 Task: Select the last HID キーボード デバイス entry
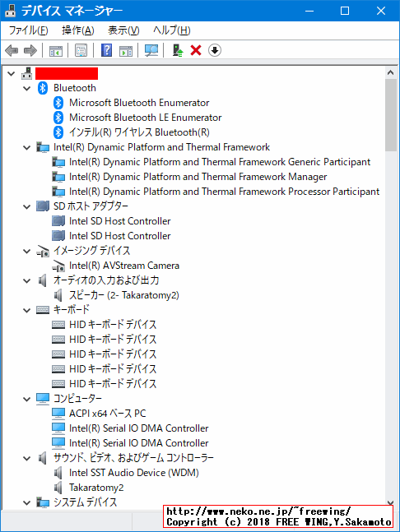point(113,384)
